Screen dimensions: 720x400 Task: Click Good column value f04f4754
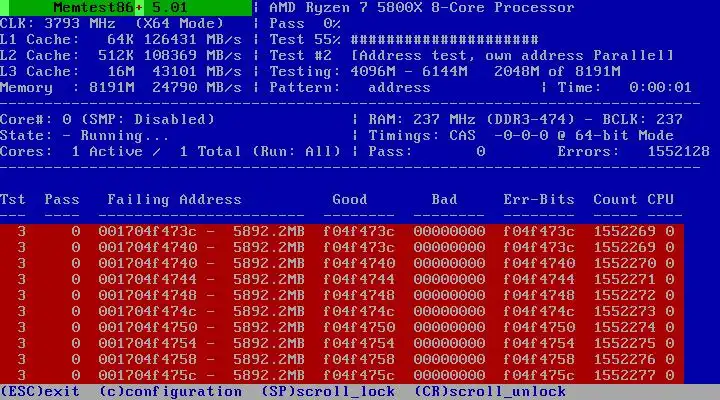tap(359, 344)
